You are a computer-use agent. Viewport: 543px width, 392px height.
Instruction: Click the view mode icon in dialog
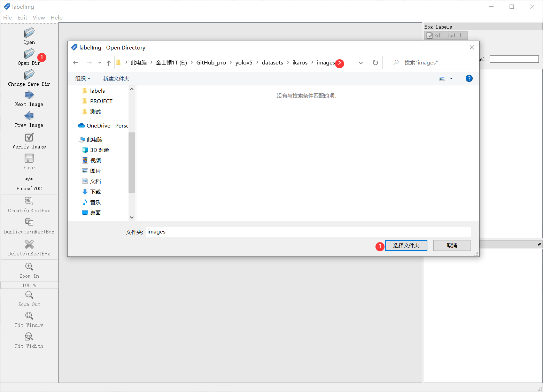pos(442,78)
